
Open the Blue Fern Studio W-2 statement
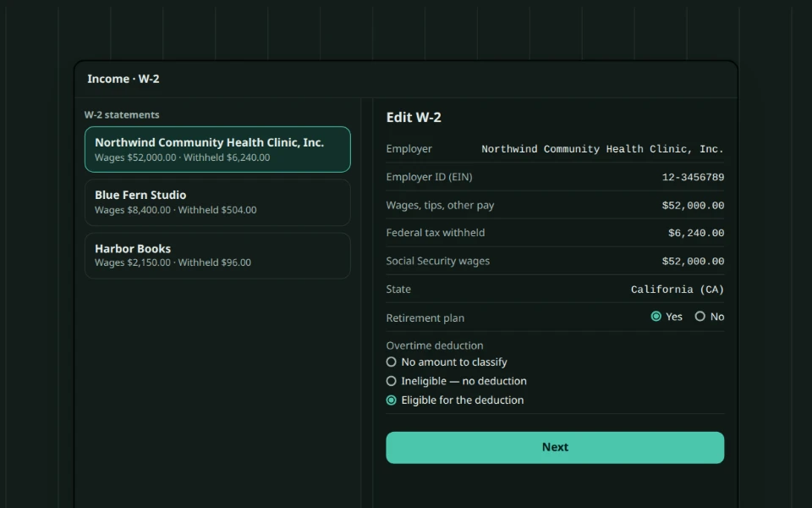coord(217,202)
